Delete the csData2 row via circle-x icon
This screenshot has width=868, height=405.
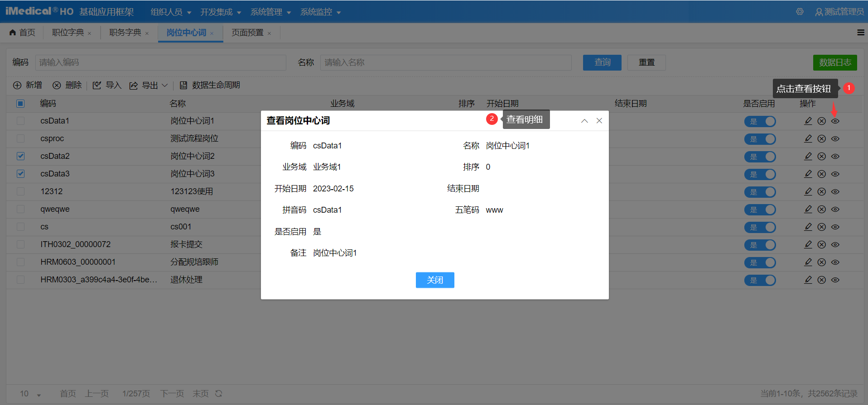coord(821,156)
